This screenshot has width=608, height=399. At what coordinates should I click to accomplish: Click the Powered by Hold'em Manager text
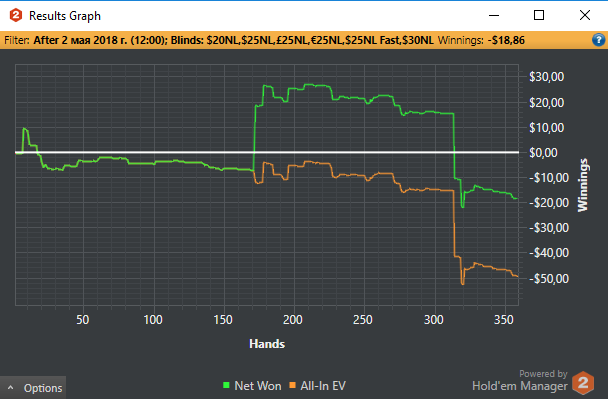(x=520, y=381)
